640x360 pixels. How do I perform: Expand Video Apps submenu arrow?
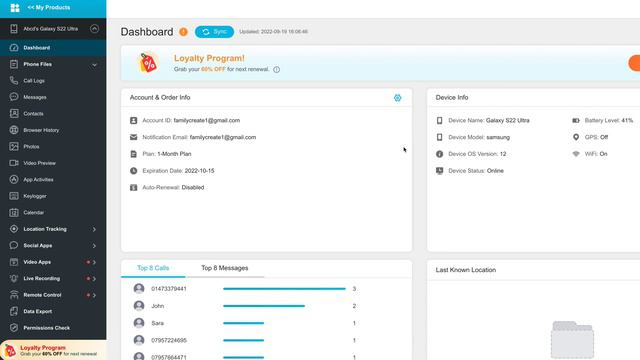point(94,262)
